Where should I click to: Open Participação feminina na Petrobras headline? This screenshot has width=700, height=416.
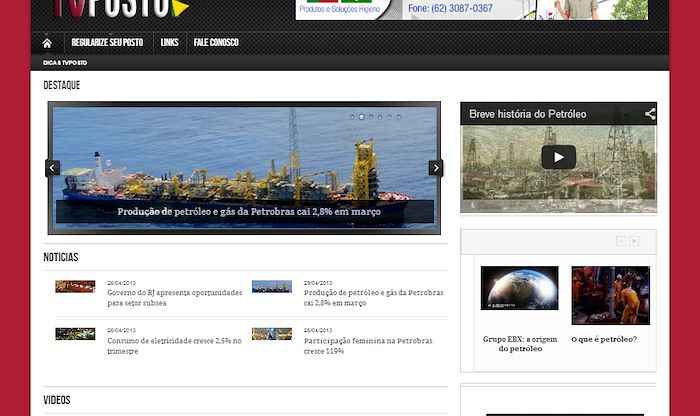coord(368,346)
